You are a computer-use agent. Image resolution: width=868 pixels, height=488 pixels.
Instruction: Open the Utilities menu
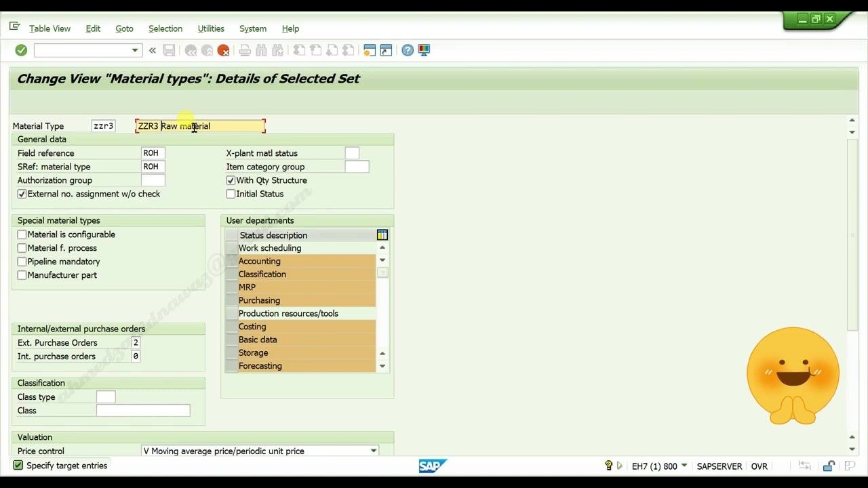tap(211, 28)
